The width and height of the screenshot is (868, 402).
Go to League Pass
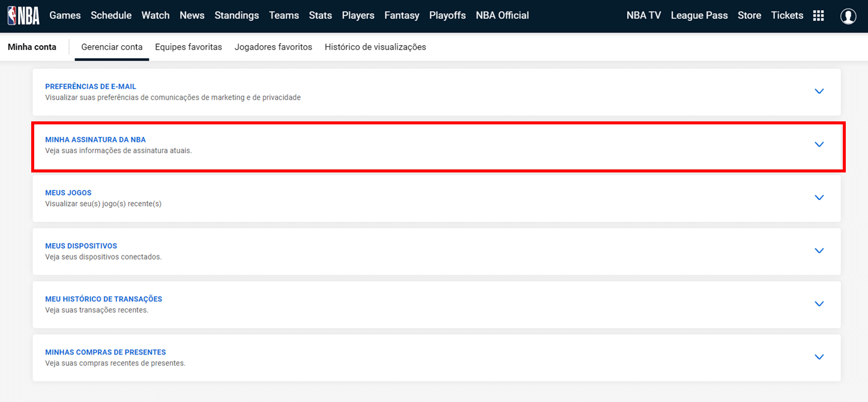coord(699,16)
